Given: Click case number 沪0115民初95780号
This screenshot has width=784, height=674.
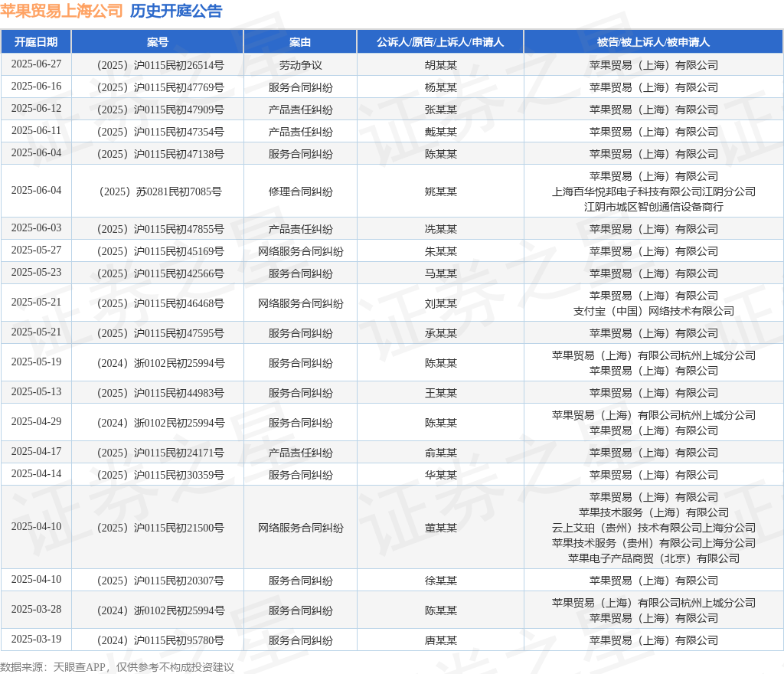Looking at the screenshot, I should pos(179,640).
